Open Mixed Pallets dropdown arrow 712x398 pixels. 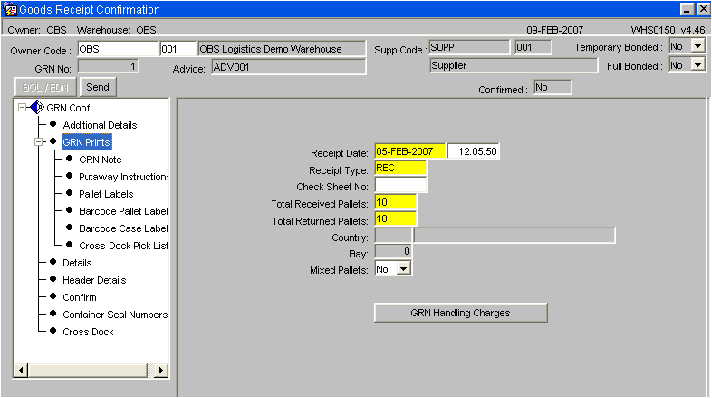(x=404, y=269)
